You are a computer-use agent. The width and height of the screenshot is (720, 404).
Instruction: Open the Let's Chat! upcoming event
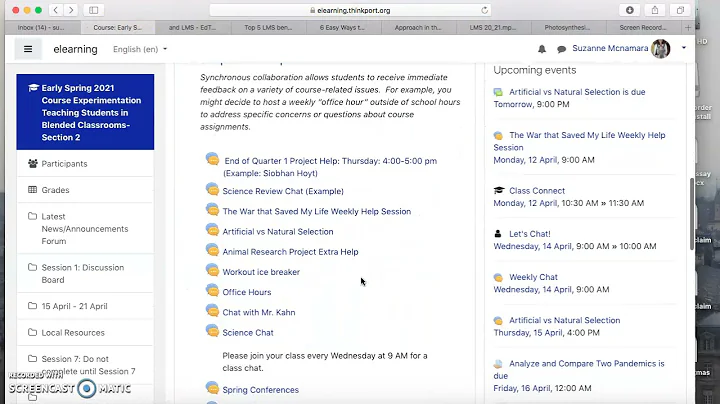tap(529, 234)
